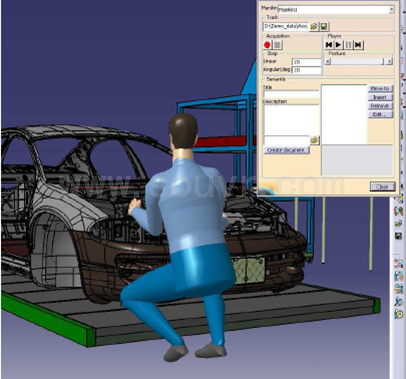Start recording with the red Acquisition button
The image size is (406, 379).
(x=267, y=45)
